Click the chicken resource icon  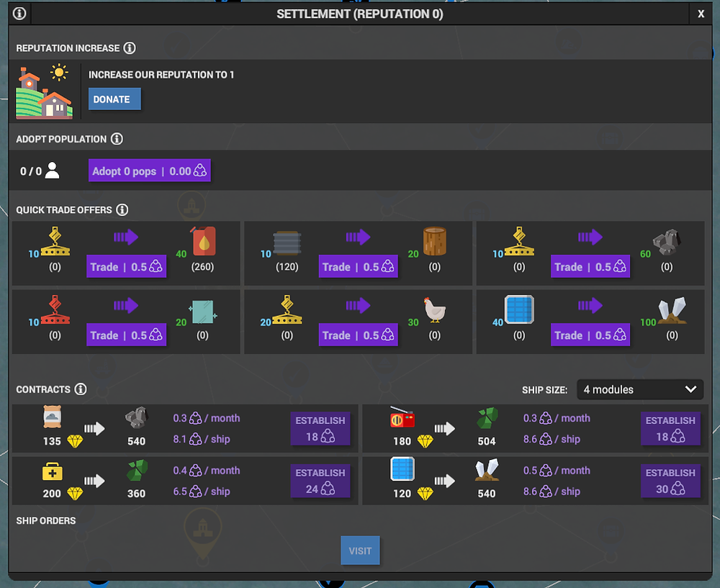tap(434, 309)
